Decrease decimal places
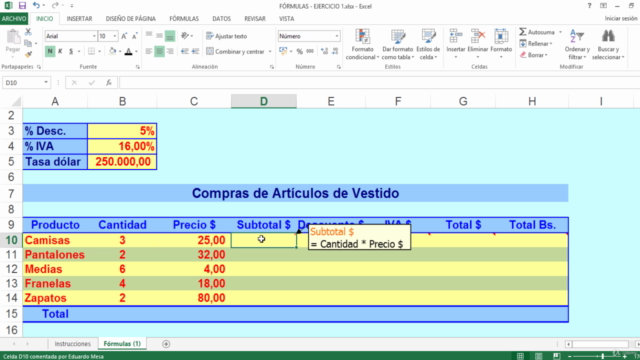The width and height of the screenshot is (640, 360). (x=335, y=51)
